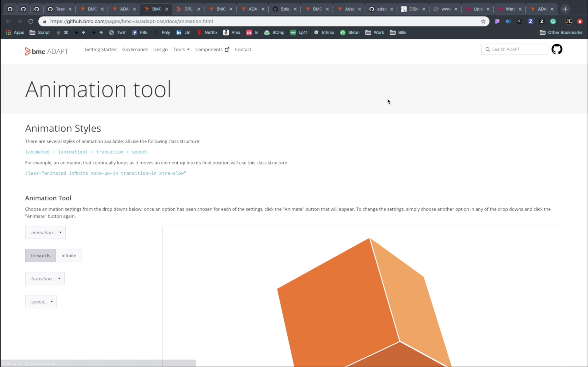
Task: Open the Grammarly extension icon
Action: click(553, 21)
